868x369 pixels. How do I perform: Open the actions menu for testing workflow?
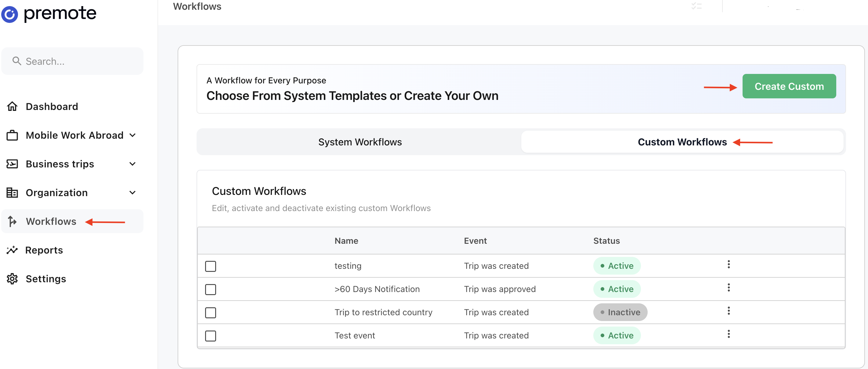pyautogui.click(x=729, y=265)
